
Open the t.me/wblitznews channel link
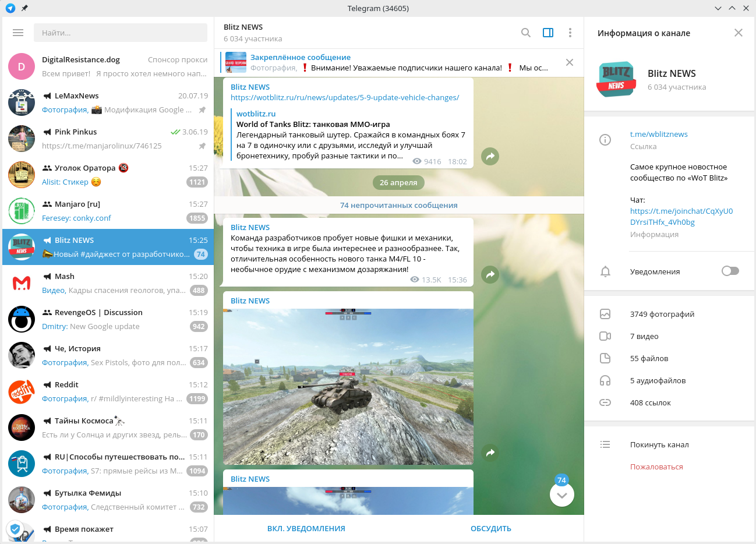click(659, 134)
